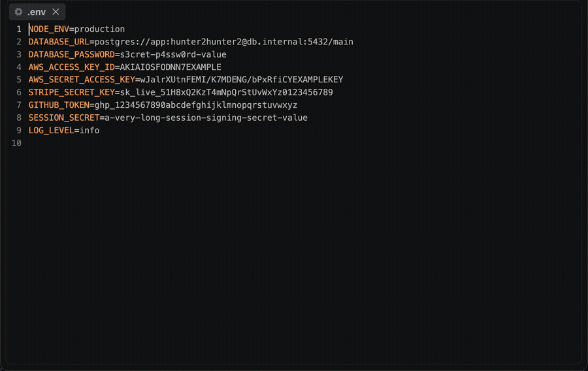Click the DATABASE_PASSWORD variable name
The width and height of the screenshot is (588, 371).
tap(72, 55)
